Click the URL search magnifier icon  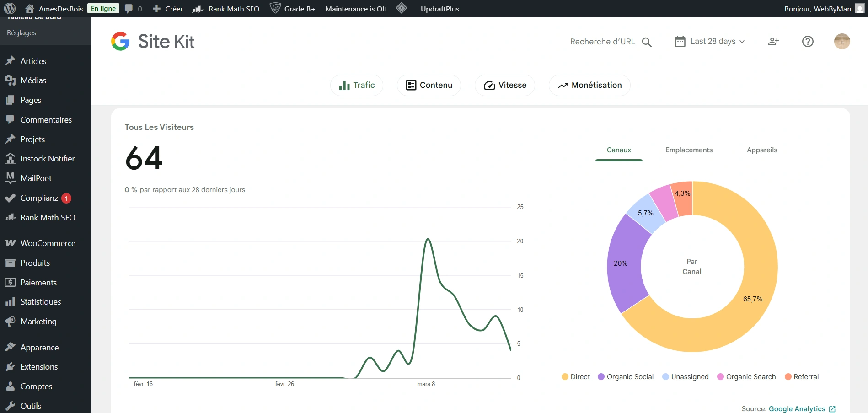coord(647,42)
